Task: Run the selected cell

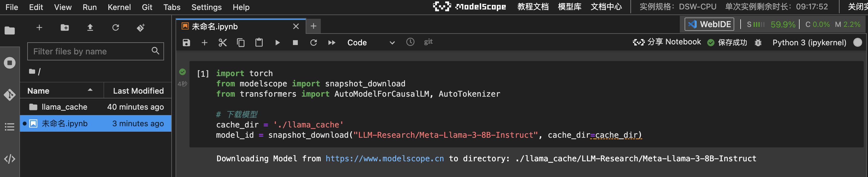Action: [277, 43]
